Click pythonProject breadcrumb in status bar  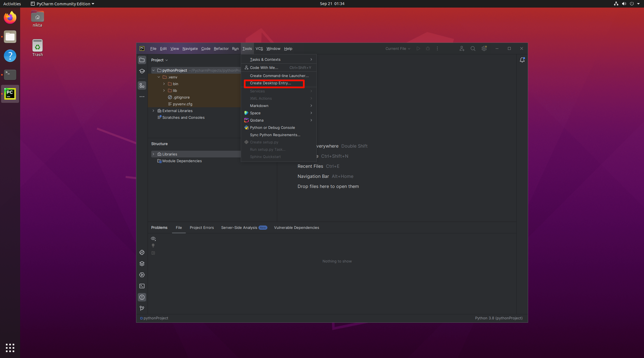[x=154, y=318]
